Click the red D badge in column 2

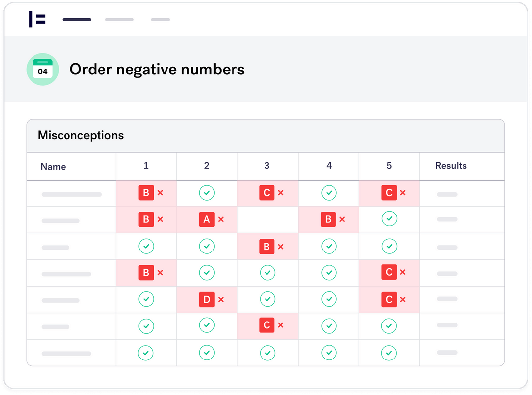(x=207, y=299)
